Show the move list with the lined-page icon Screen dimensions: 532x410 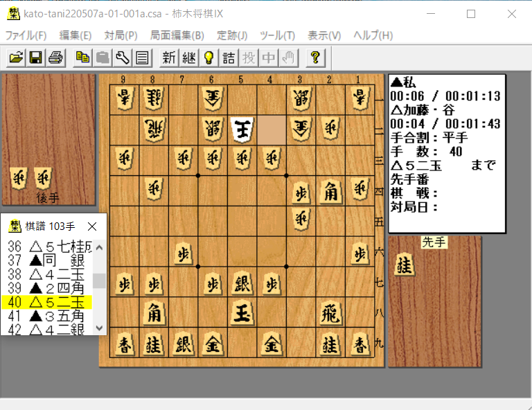point(142,57)
